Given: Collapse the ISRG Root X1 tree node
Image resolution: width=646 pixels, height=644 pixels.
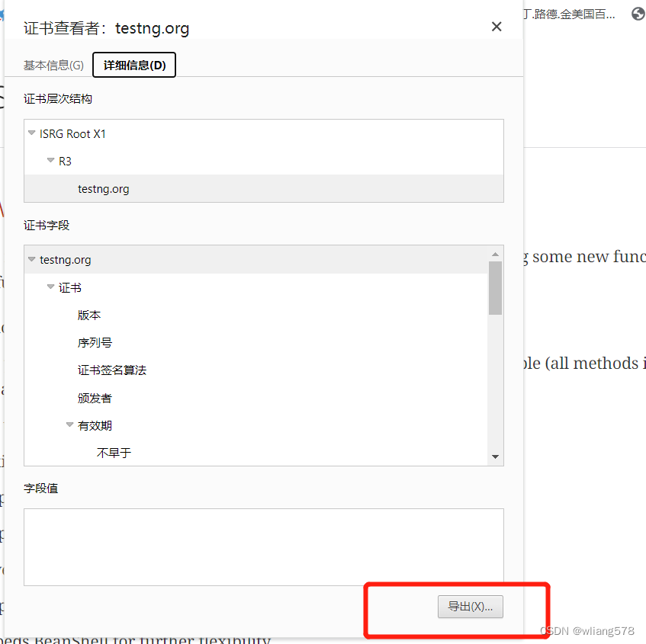Looking at the screenshot, I should click(x=31, y=133).
